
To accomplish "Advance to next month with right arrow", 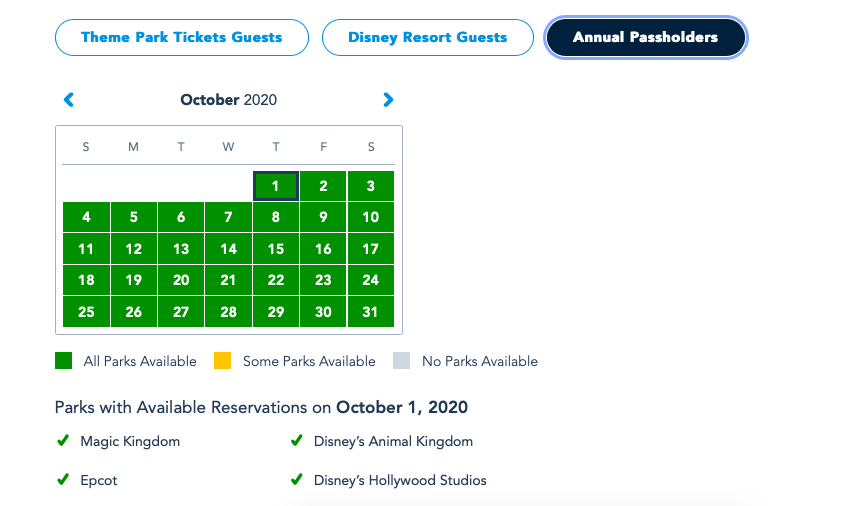I will coord(388,100).
